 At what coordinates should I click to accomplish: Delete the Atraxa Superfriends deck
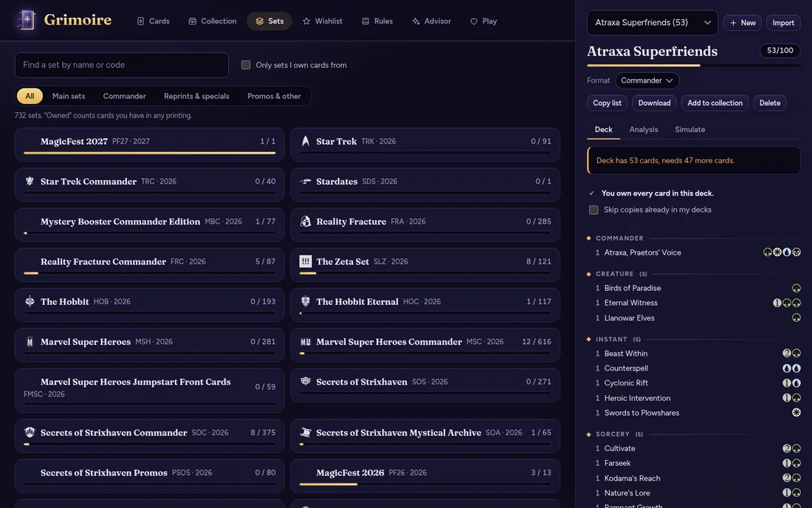(x=769, y=103)
